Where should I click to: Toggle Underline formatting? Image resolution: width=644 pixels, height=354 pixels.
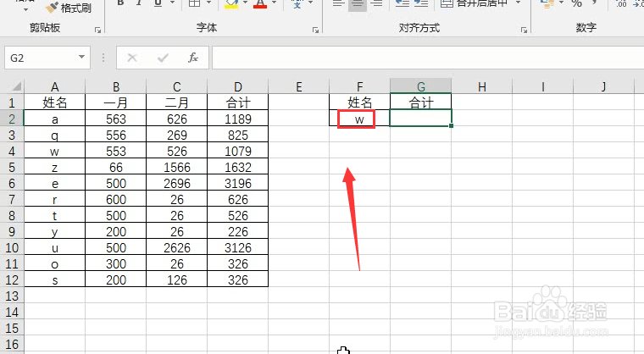coord(158,3)
